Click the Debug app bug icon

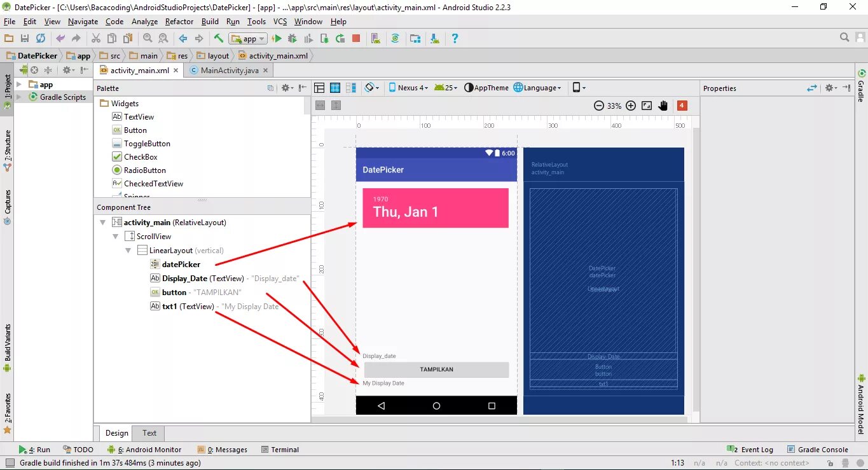tap(293, 38)
